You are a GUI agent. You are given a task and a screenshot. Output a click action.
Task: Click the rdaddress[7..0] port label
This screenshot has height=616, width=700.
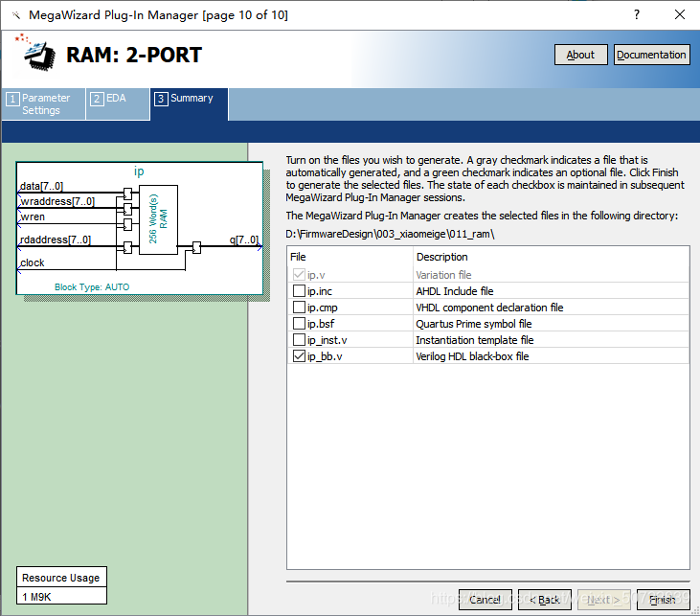point(56,240)
